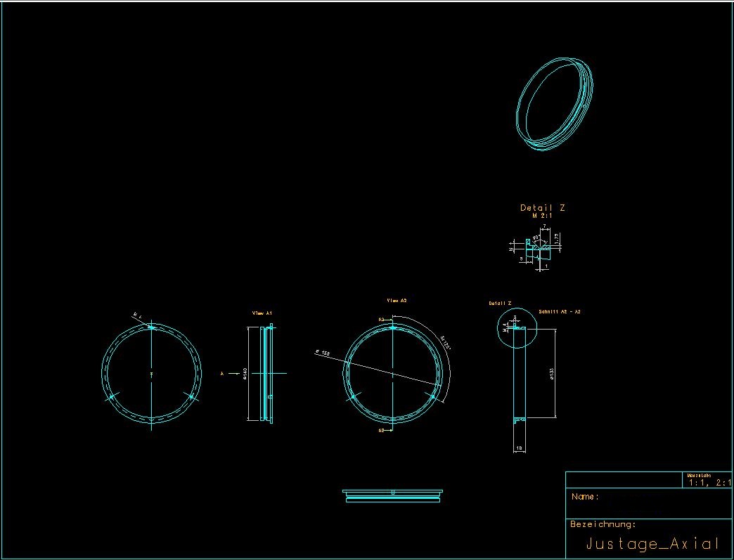Click the View A1 label
Image resolution: width=734 pixels, height=560 pixels.
[x=262, y=313]
